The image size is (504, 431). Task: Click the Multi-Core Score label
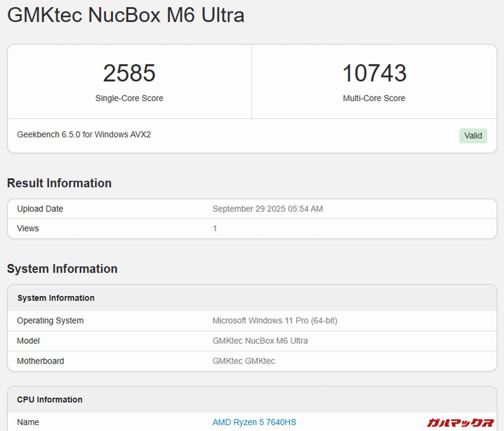(374, 98)
